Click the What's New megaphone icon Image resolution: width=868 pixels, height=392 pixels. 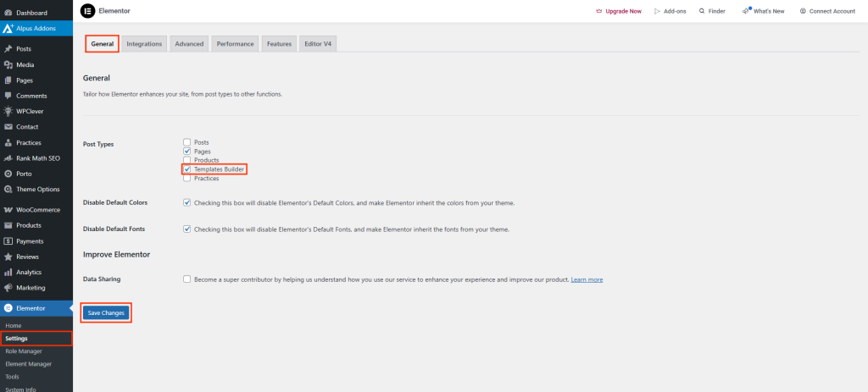[746, 11]
